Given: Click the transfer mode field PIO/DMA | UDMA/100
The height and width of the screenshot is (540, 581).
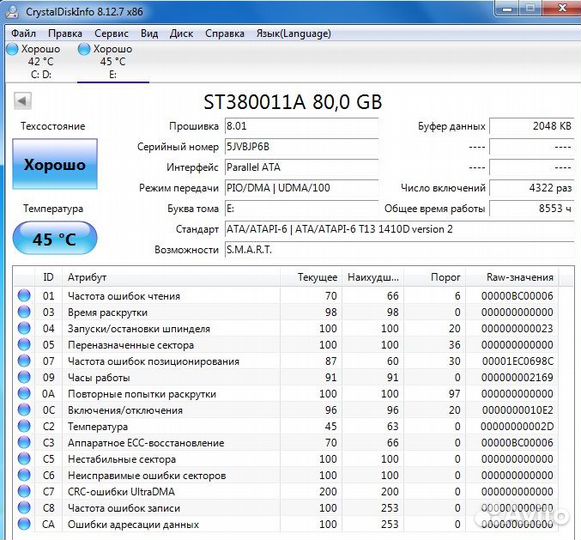Looking at the screenshot, I should click(x=301, y=188).
